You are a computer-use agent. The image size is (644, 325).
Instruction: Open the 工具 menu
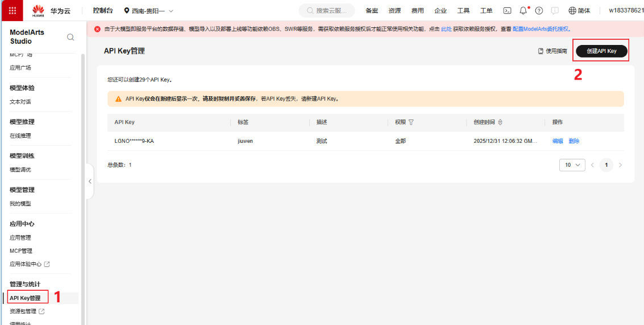tap(463, 11)
